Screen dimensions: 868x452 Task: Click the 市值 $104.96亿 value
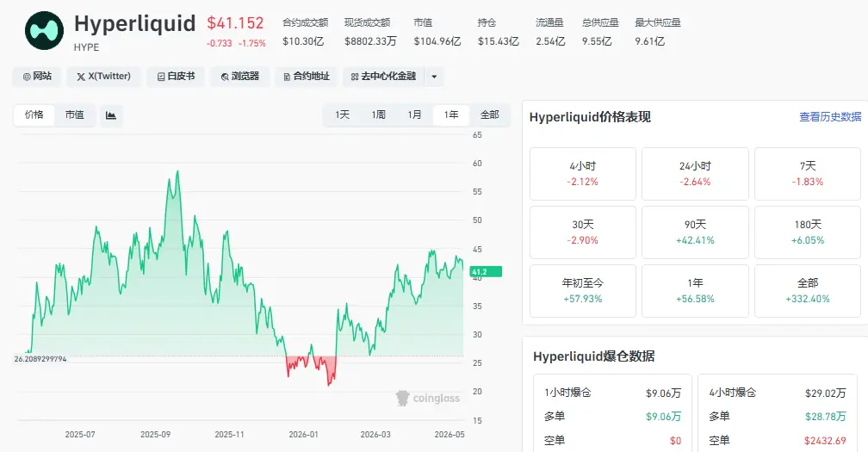[437, 41]
